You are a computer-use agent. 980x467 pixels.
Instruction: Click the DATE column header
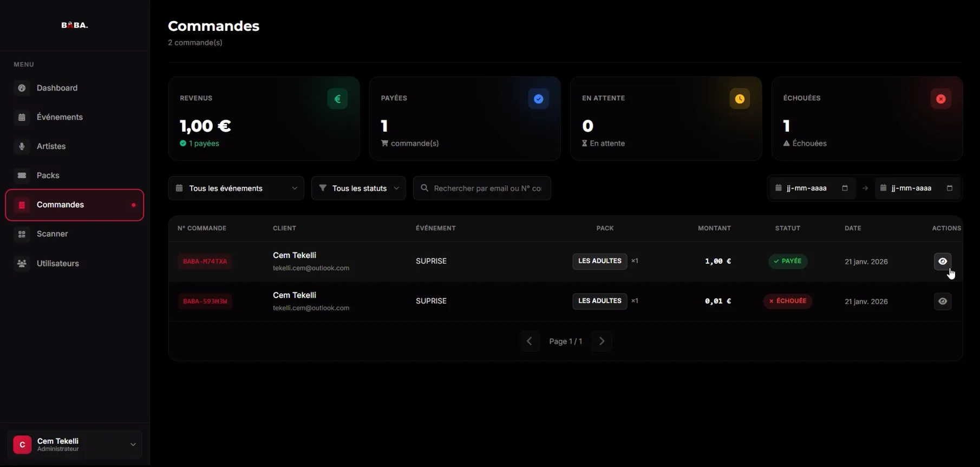click(853, 228)
